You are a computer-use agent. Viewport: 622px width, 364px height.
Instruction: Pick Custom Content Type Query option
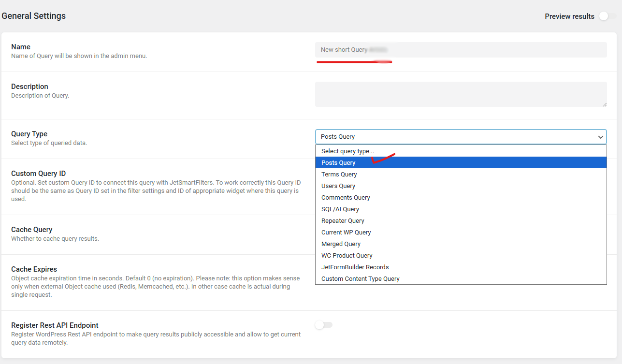point(361,279)
